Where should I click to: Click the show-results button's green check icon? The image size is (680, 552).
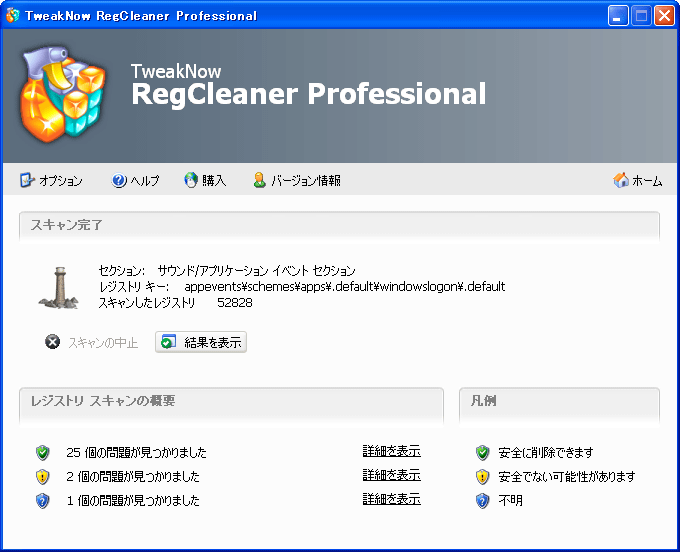pos(168,342)
